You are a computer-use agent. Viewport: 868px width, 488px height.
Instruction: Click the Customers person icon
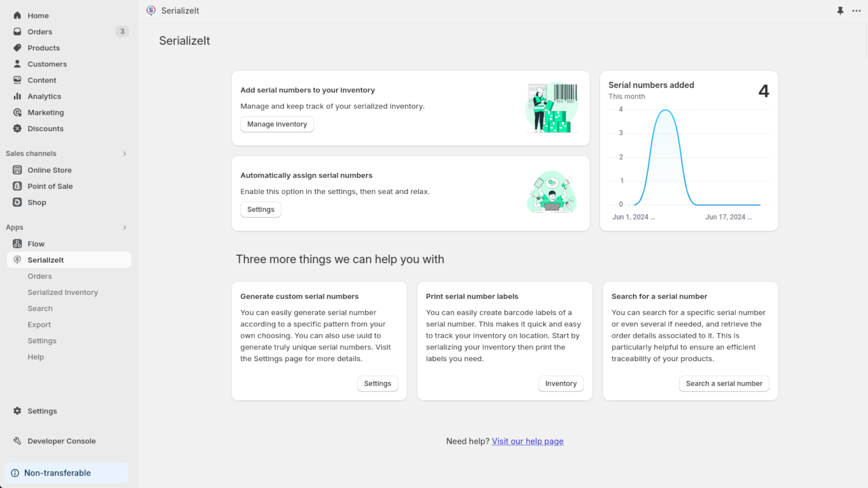pyautogui.click(x=17, y=64)
